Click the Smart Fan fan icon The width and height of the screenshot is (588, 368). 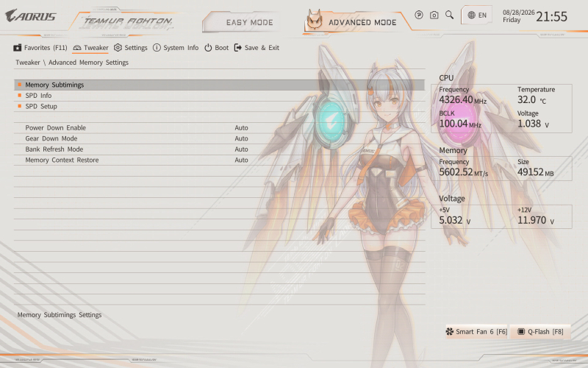coord(449,332)
